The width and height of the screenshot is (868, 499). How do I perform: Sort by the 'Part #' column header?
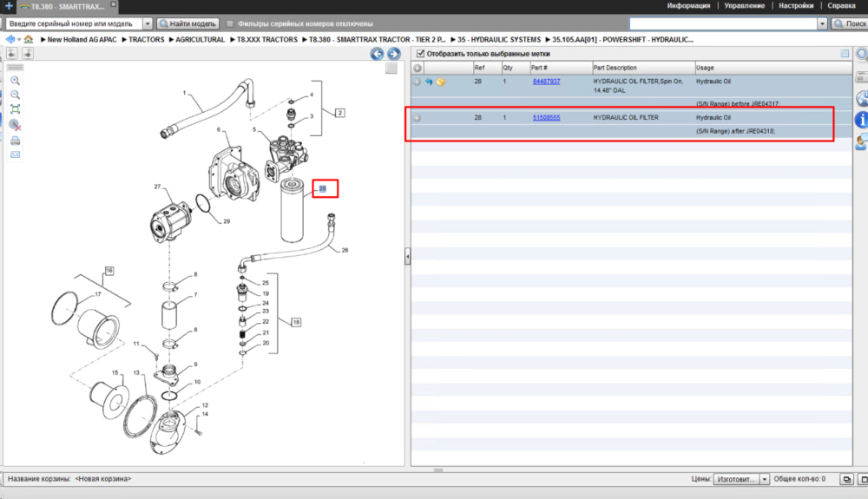click(x=560, y=68)
